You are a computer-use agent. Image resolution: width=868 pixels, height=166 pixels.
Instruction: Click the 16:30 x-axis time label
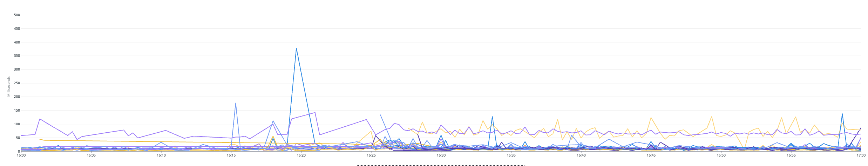tap(441, 155)
